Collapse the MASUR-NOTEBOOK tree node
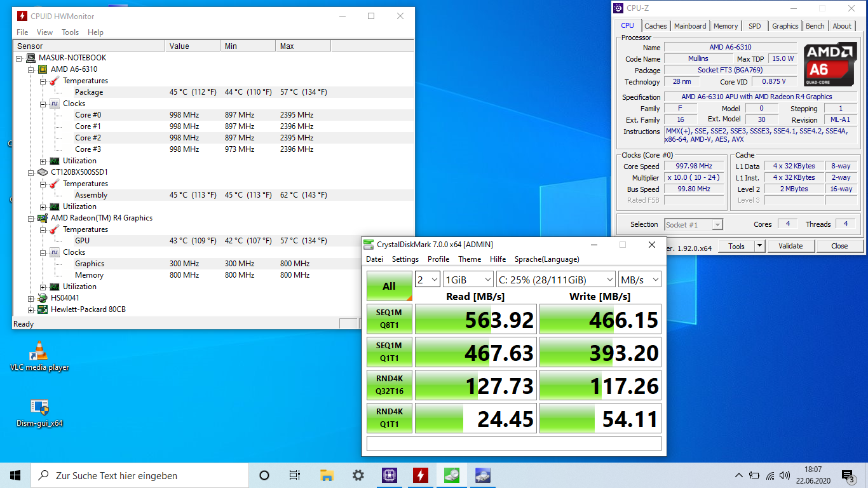868x488 pixels. point(19,58)
